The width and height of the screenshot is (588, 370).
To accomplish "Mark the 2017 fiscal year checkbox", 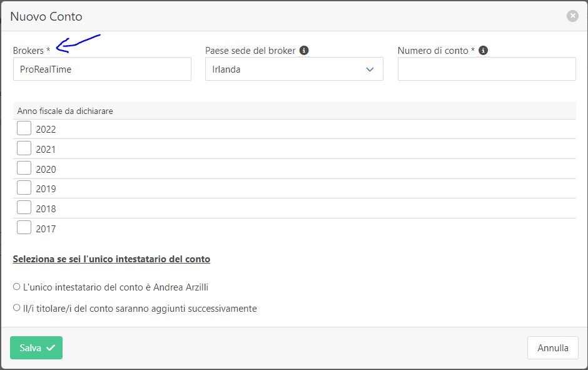I will pos(24,227).
